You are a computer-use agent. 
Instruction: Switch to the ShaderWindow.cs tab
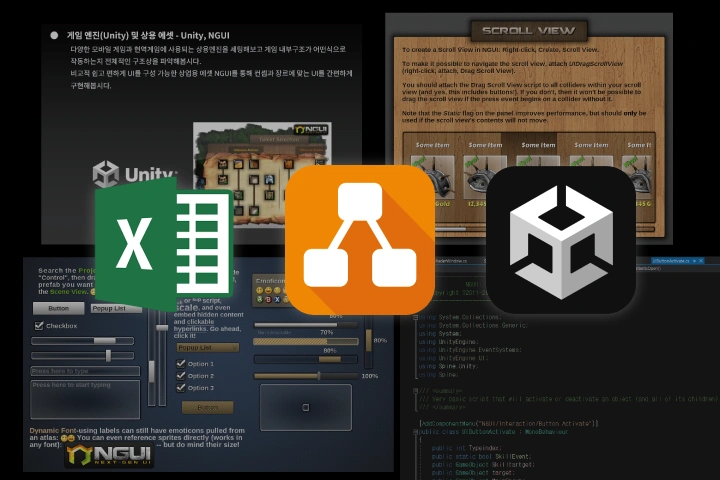pos(451,261)
